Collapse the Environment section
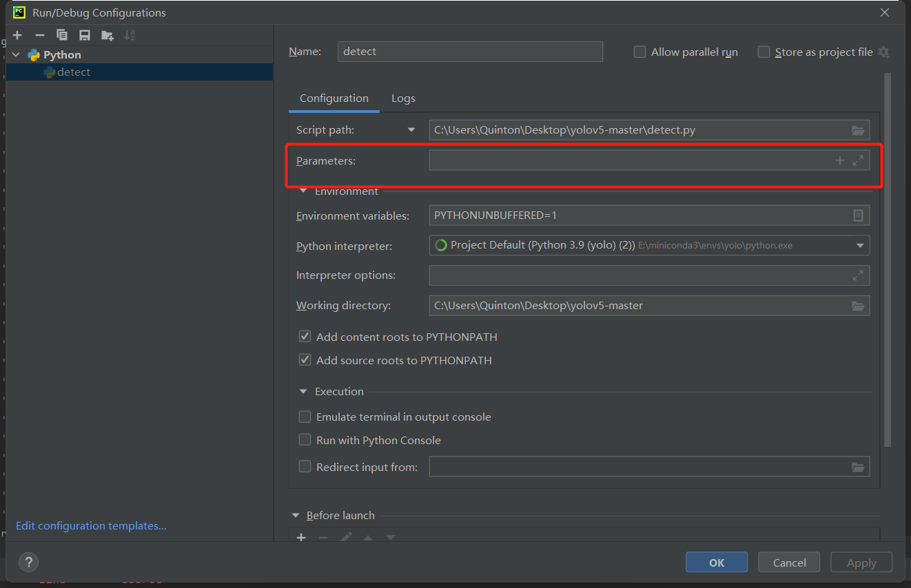The height and width of the screenshot is (588, 911). coord(303,191)
